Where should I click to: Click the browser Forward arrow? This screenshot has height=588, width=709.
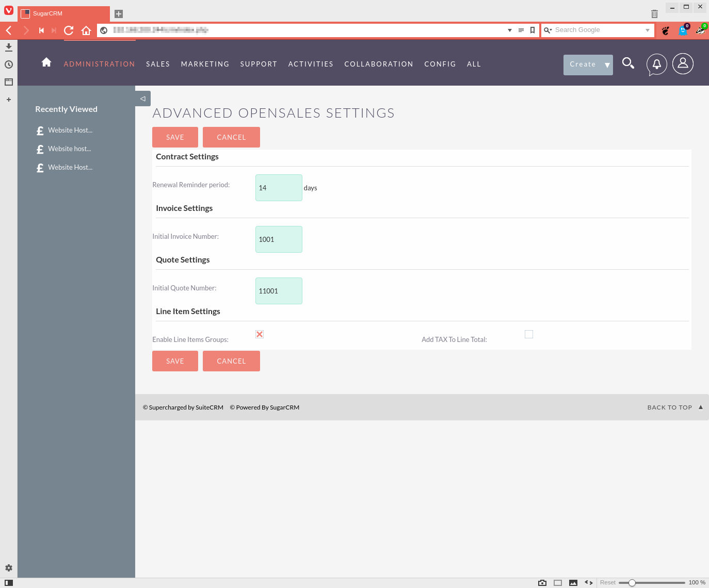[x=26, y=30]
